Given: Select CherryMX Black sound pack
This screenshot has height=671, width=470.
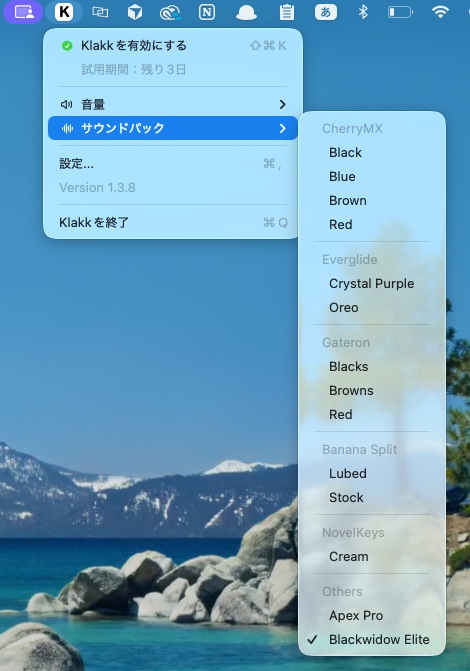Looking at the screenshot, I should (x=372, y=152).
